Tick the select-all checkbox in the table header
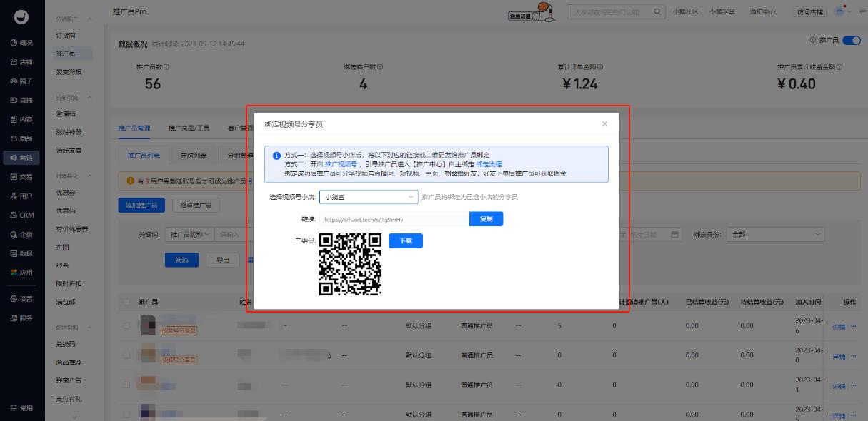This screenshot has width=868, height=421. (126, 302)
